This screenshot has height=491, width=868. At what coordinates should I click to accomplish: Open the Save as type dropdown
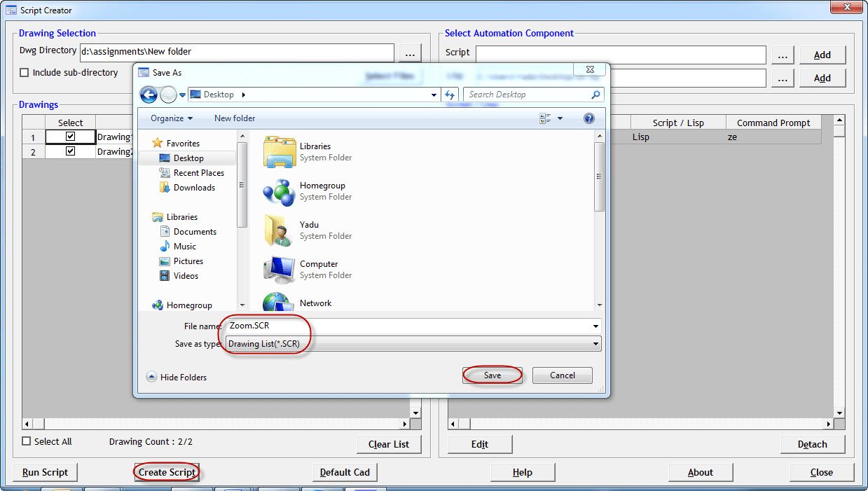[595, 343]
